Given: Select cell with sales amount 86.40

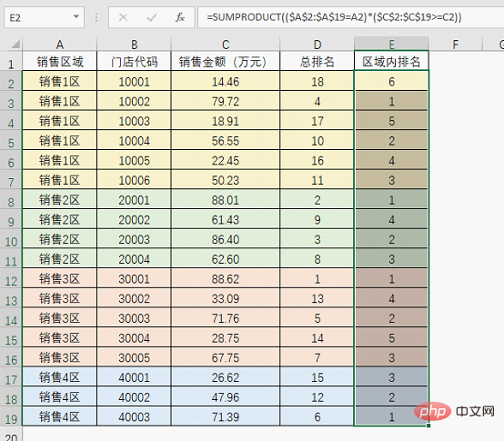Looking at the screenshot, I should [226, 239].
